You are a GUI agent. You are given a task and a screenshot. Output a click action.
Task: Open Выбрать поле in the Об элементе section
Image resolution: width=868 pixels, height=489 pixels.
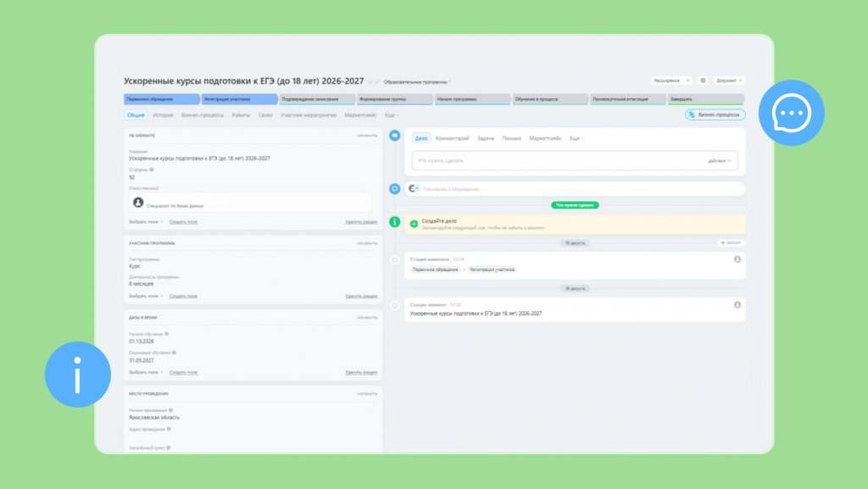click(146, 222)
